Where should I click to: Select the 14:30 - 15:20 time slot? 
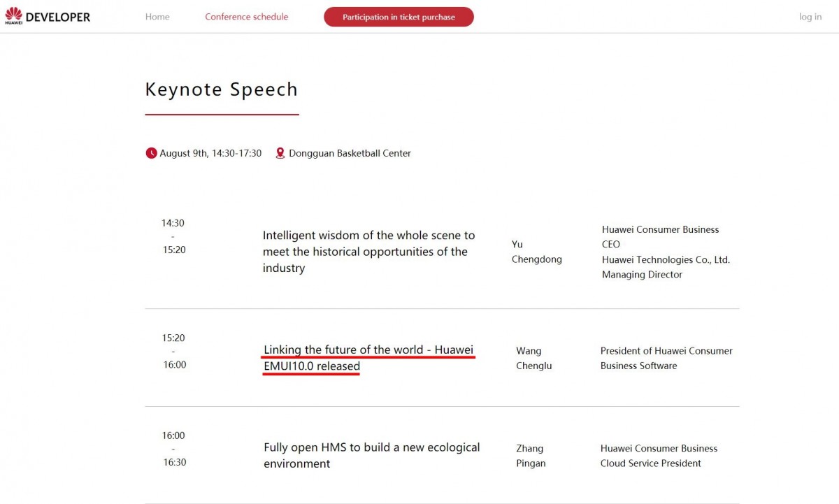(x=173, y=236)
